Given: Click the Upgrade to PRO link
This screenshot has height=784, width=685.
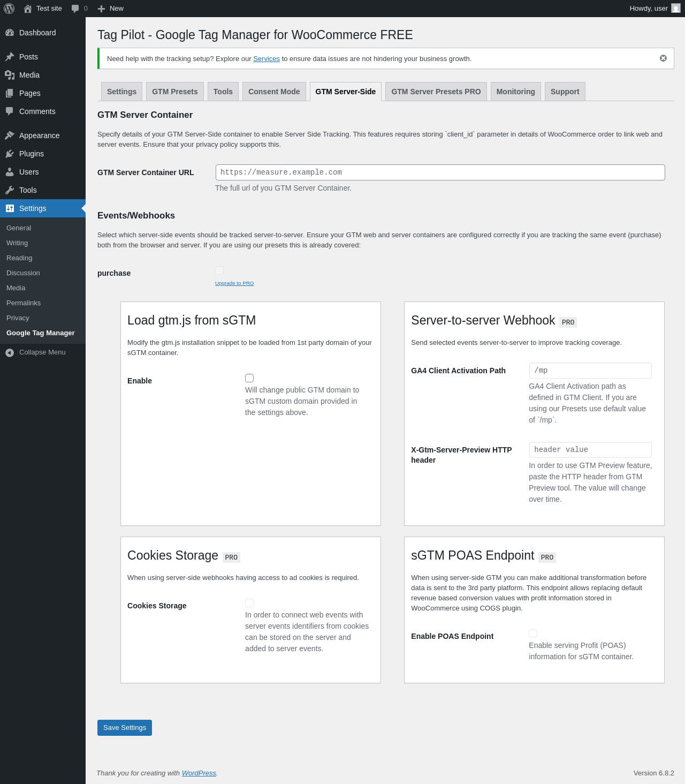Looking at the screenshot, I should 234,283.
